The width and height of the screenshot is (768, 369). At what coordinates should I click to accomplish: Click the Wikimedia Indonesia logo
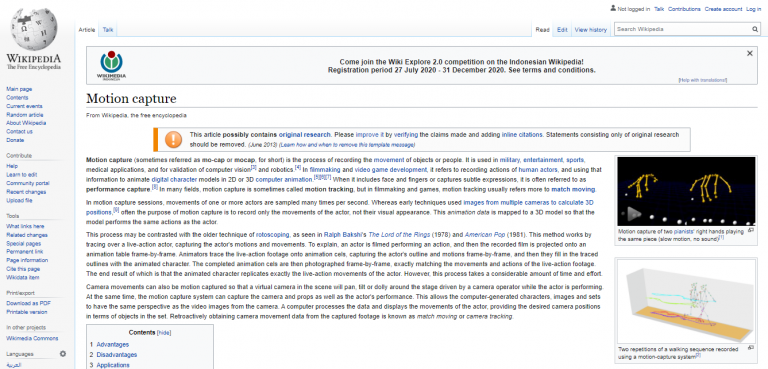[113, 65]
